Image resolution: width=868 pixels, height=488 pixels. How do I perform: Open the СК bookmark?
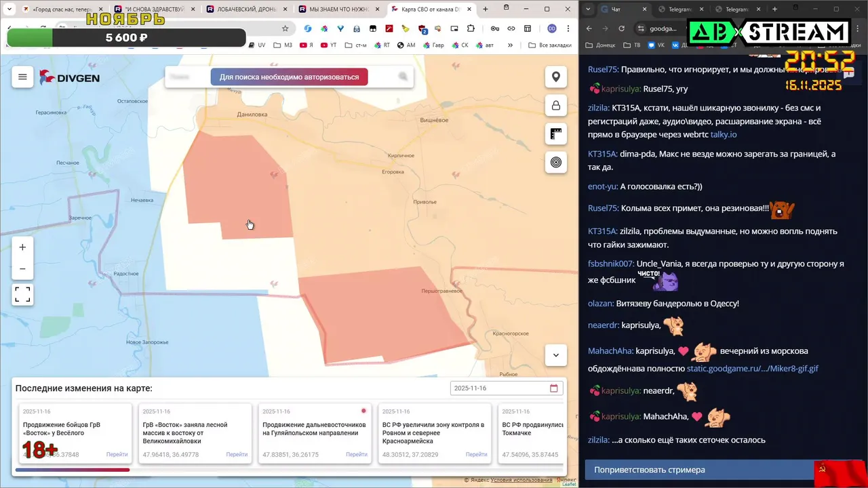coord(460,45)
